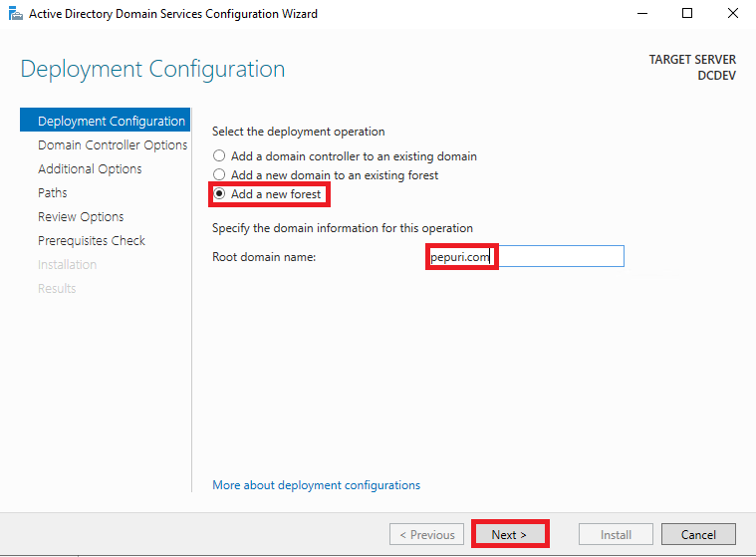Click Select the deployment operation text
Screen dimensions: 756x557
299,132
